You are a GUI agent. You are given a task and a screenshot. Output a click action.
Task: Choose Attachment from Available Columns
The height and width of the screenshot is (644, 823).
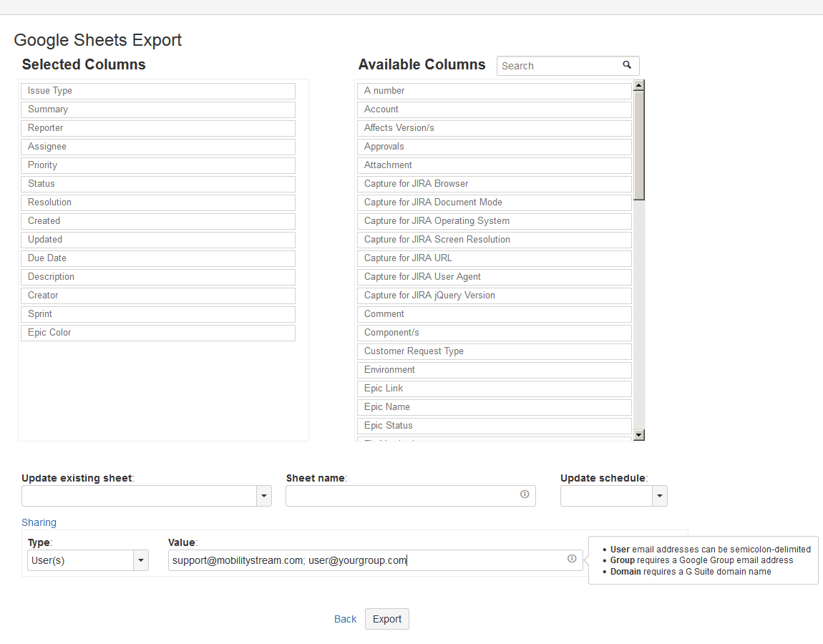494,165
